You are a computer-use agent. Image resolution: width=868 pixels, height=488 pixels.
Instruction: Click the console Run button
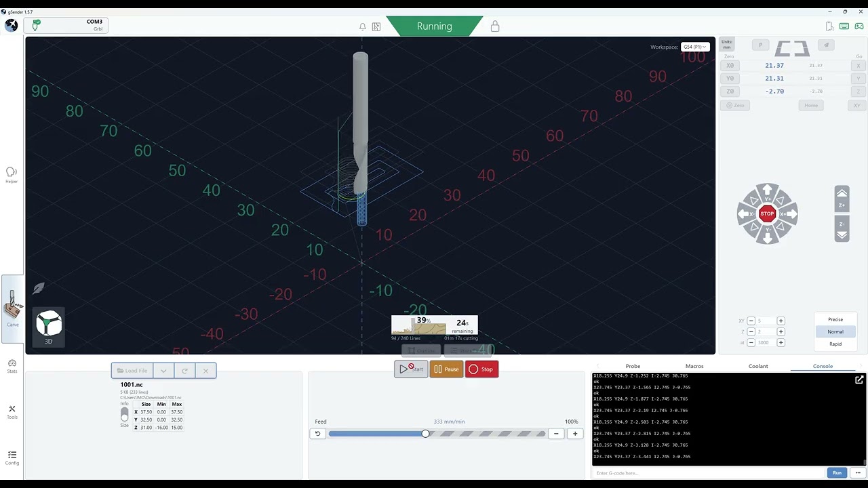pos(837,472)
